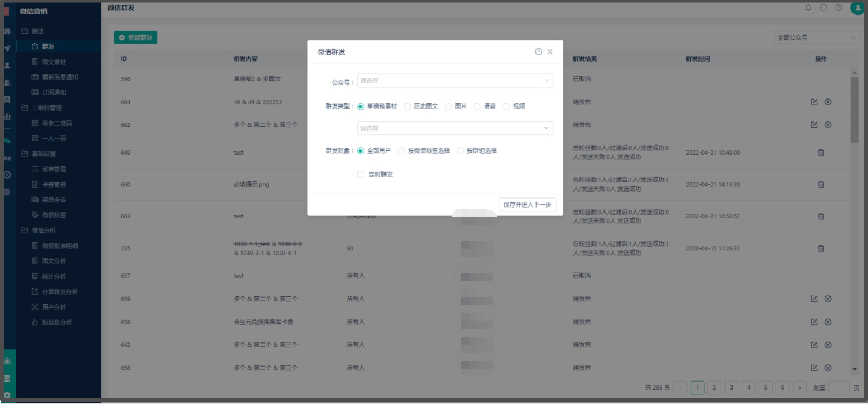Click the help icon in 微信群发 dialog header

pos(539,51)
